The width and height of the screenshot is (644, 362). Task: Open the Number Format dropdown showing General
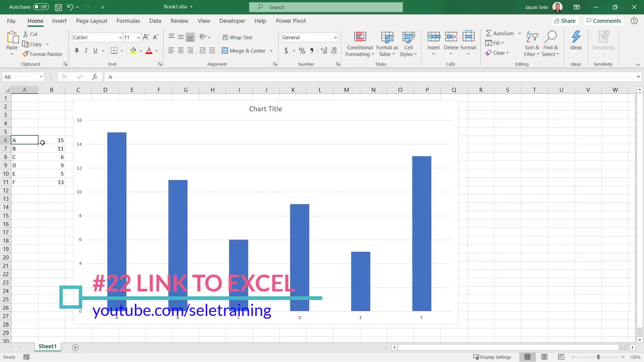click(x=336, y=37)
